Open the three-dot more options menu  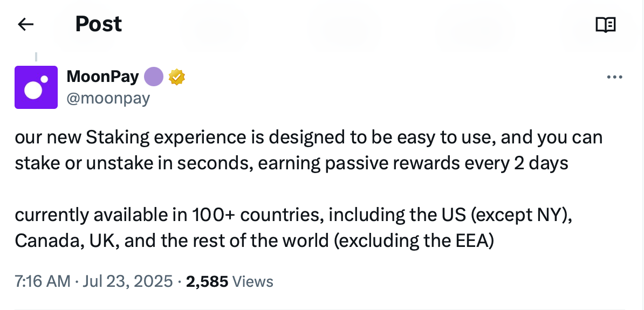tap(614, 77)
